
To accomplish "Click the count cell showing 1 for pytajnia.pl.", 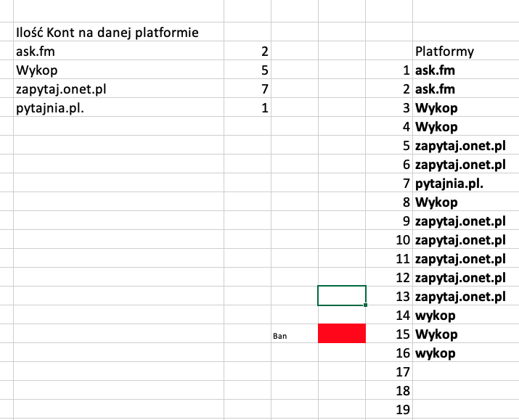I will click(x=248, y=107).
